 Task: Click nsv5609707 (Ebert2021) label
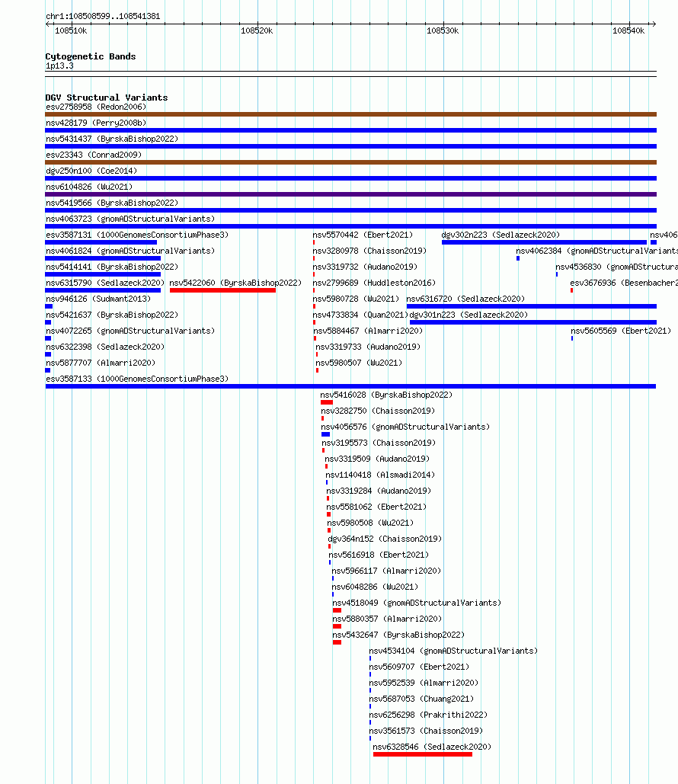point(419,667)
